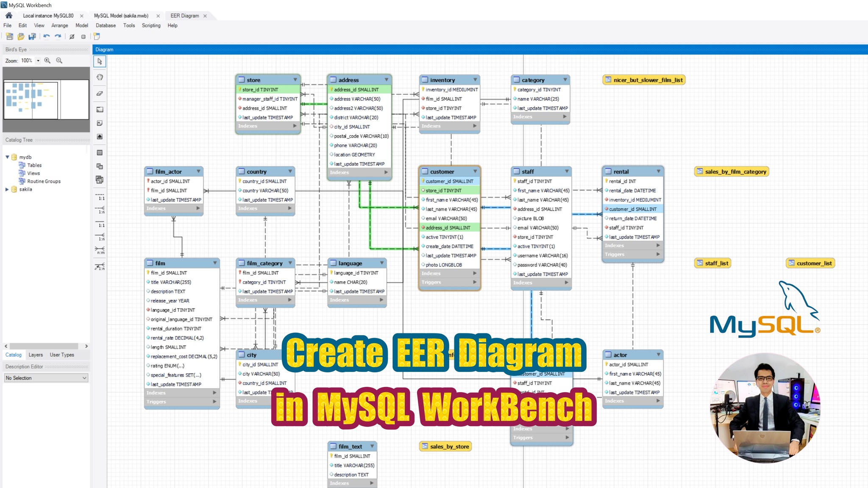Select the new table tool
Image resolution: width=868 pixels, height=488 pixels.
tap(100, 152)
